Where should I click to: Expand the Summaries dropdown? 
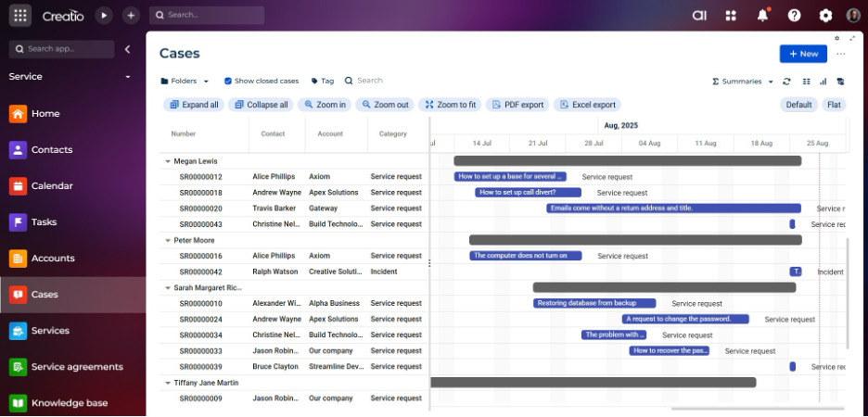(742, 82)
